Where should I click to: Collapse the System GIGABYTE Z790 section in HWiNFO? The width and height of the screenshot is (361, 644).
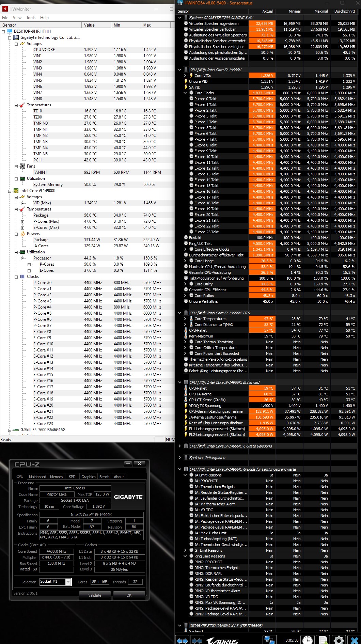pyautogui.click(x=180, y=18)
